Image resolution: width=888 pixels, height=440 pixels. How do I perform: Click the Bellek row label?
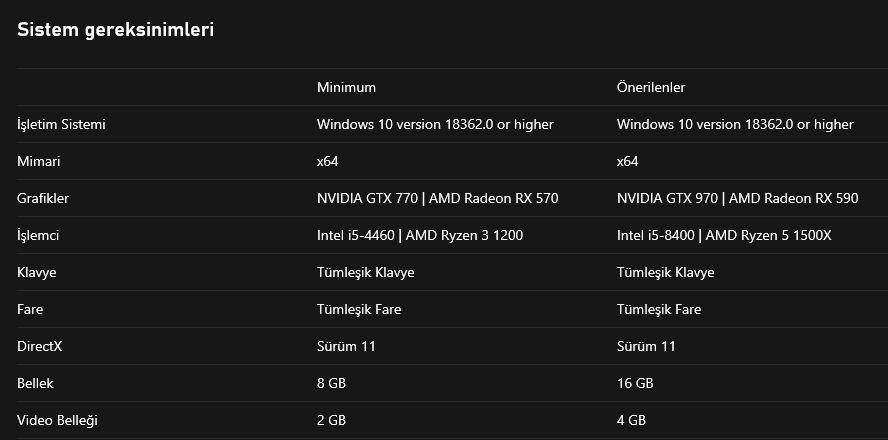(x=36, y=383)
